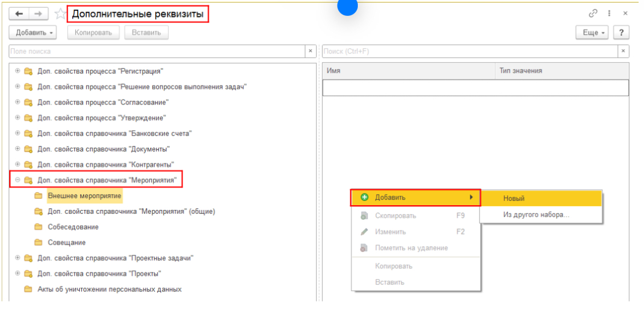Expand the "Утверждение" process node
This screenshot has width=644, height=314.
pos(17,118)
